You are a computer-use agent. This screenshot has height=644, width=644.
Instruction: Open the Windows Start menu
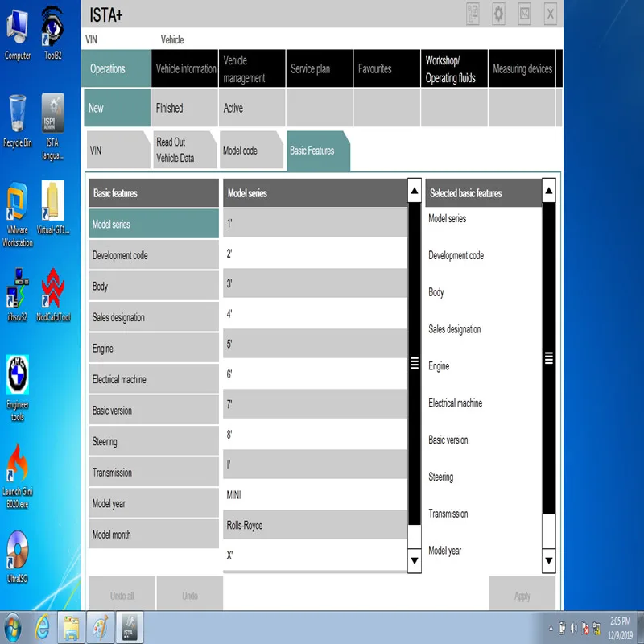(12, 628)
